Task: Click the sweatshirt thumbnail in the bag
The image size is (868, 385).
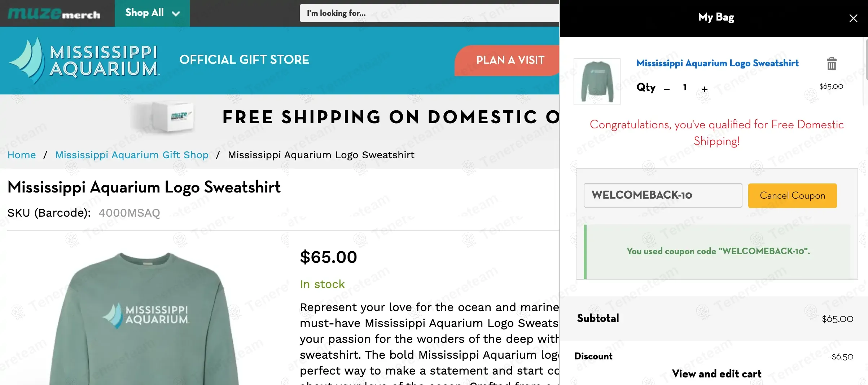Action: click(597, 82)
